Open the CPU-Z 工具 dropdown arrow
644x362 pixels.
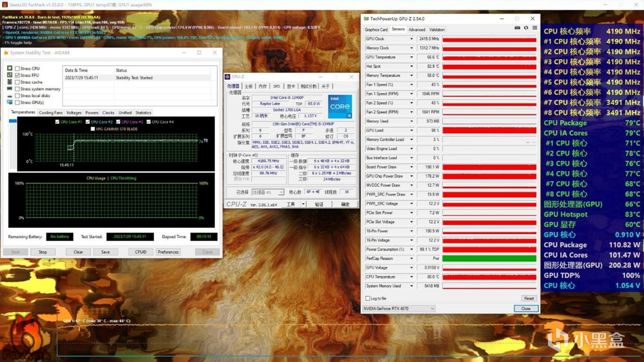tap(304, 204)
